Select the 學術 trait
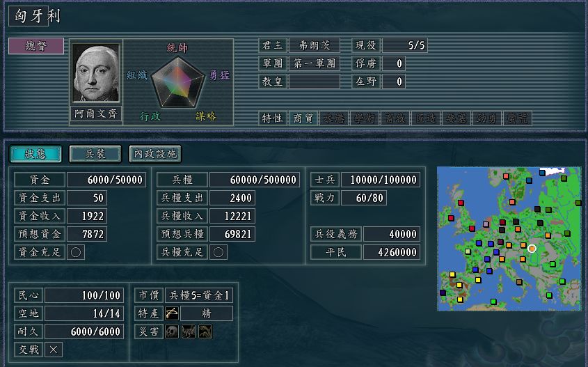The height and width of the screenshot is (367, 588). (x=365, y=118)
